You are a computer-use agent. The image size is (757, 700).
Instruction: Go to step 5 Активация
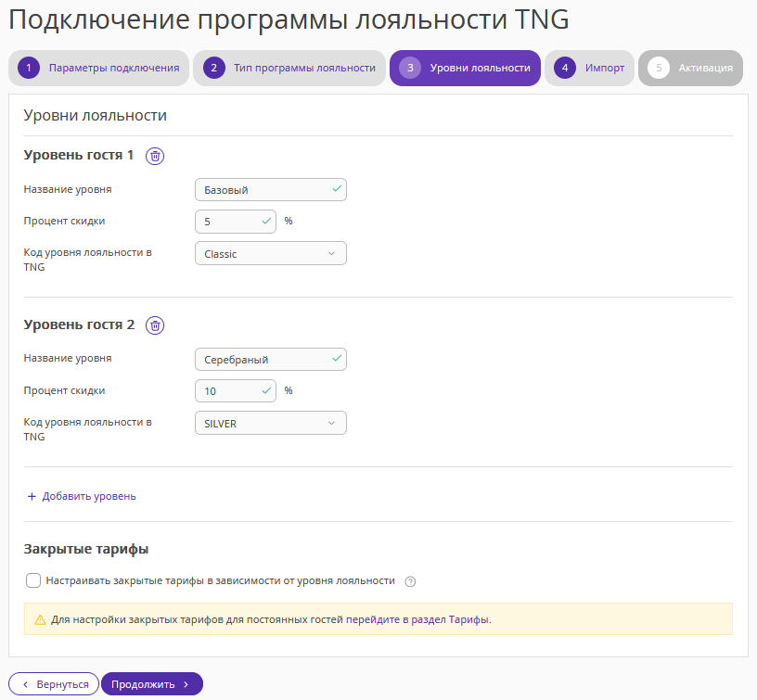pos(690,68)
